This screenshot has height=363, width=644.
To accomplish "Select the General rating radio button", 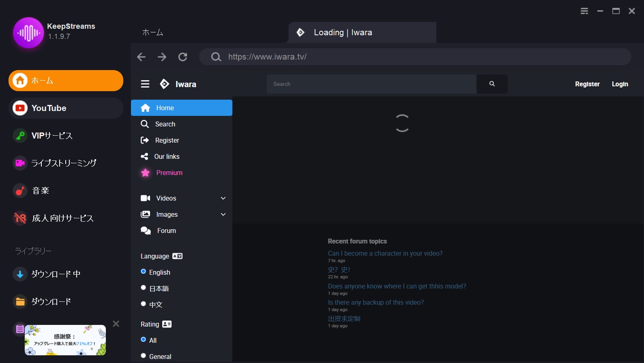I will 143,356.
